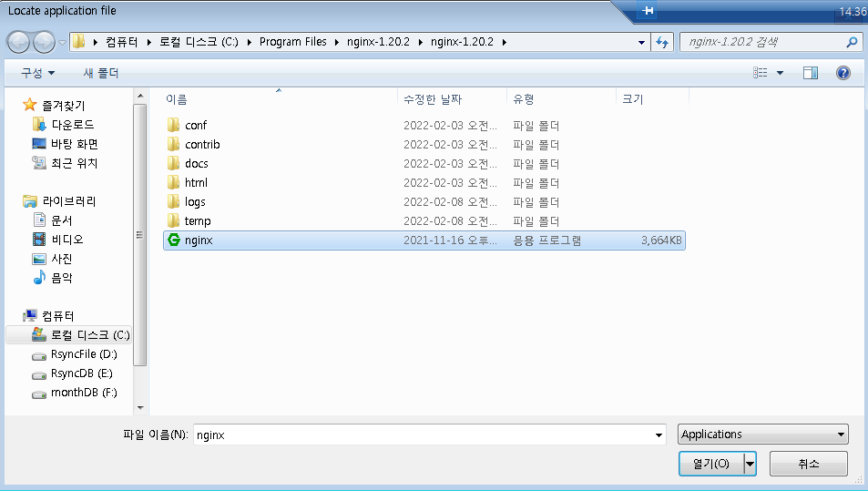868x491 pixels.
Task: Open the 구성 organize menu
Action: pos(37,73)
